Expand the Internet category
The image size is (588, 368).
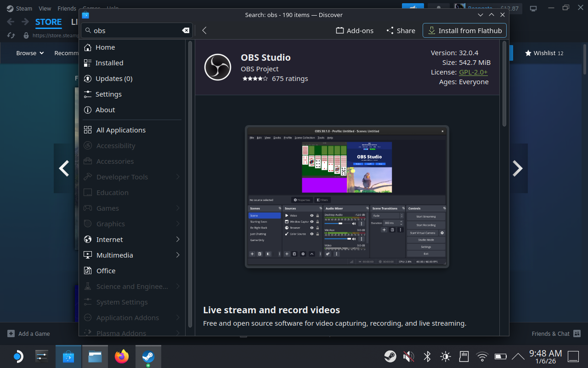pos(109,239)
